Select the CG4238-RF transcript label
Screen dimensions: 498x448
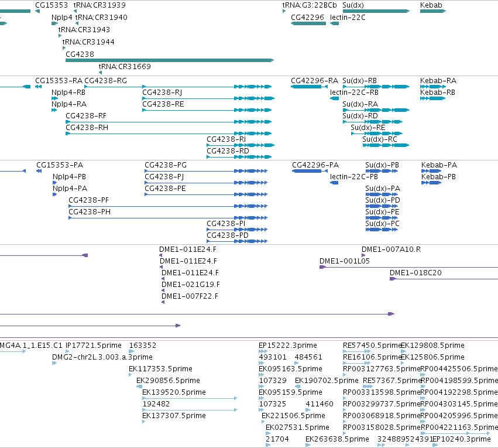pos(86,116)
